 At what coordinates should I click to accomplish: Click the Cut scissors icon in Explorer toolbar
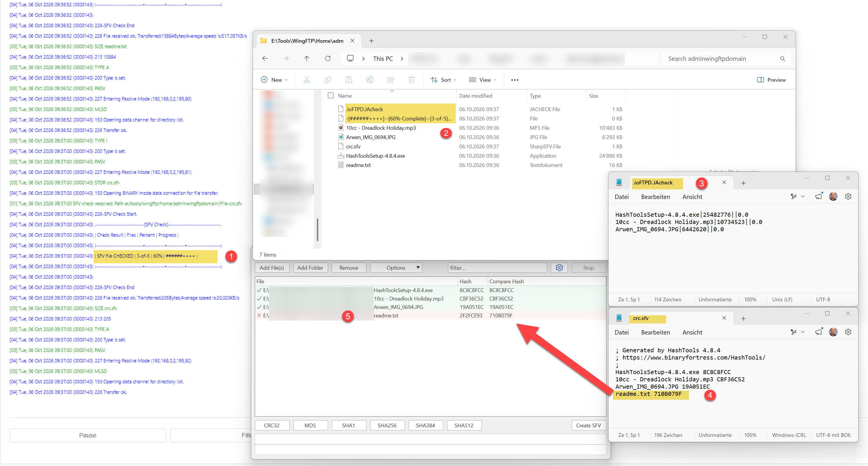coord(307,80)
